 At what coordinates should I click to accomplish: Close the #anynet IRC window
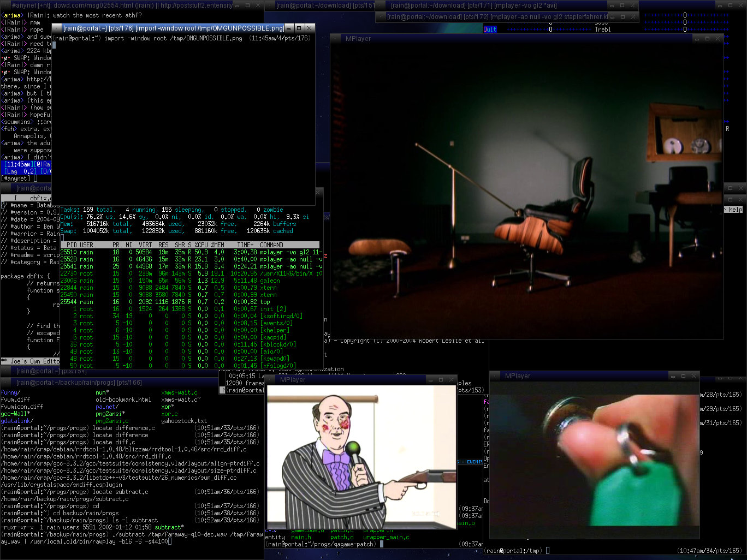coord(258,5)
